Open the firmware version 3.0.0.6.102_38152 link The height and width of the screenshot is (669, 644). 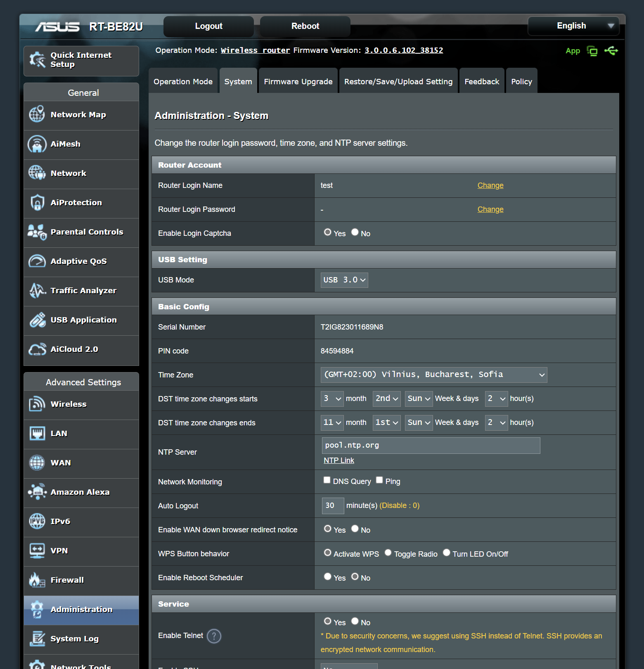(x=404, y=50)
